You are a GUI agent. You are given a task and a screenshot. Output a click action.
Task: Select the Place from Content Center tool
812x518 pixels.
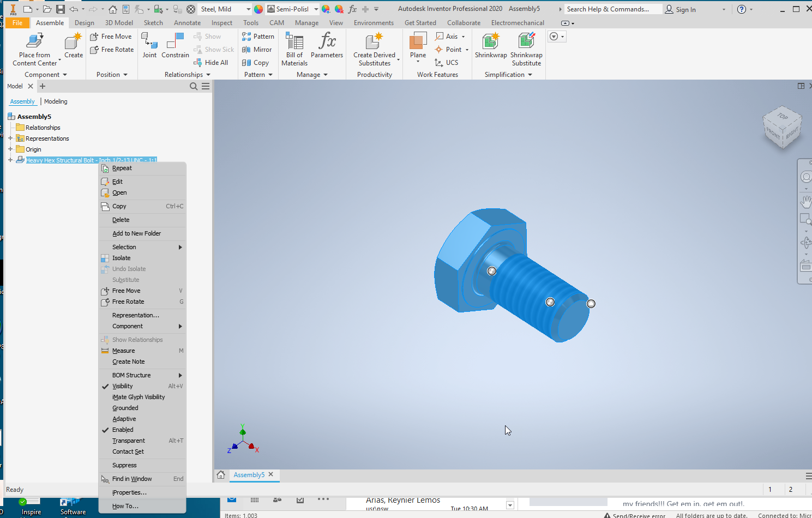pos(34,48)
